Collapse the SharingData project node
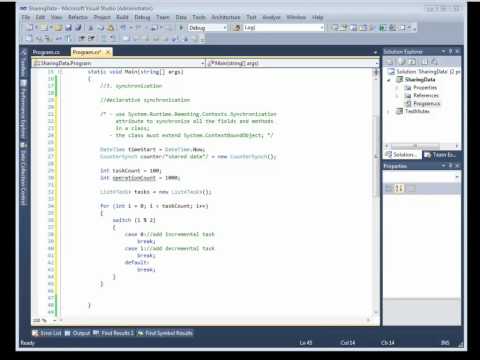The image size is (480, 360). 389,80
